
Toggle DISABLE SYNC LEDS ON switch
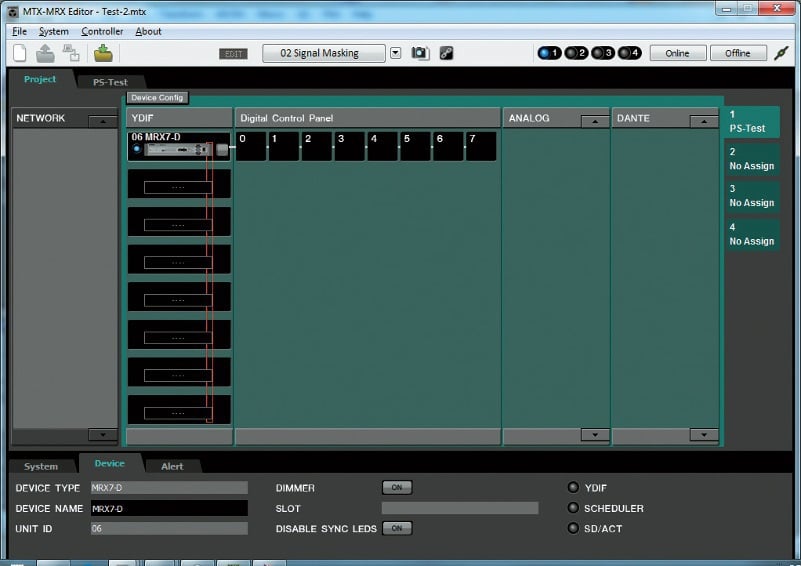396,528
